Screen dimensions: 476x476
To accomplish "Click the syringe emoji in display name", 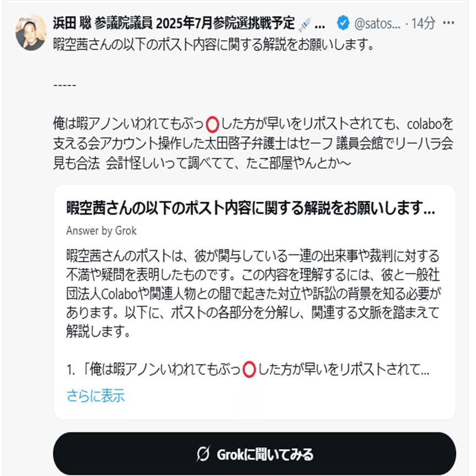I will tap(305, 24).
